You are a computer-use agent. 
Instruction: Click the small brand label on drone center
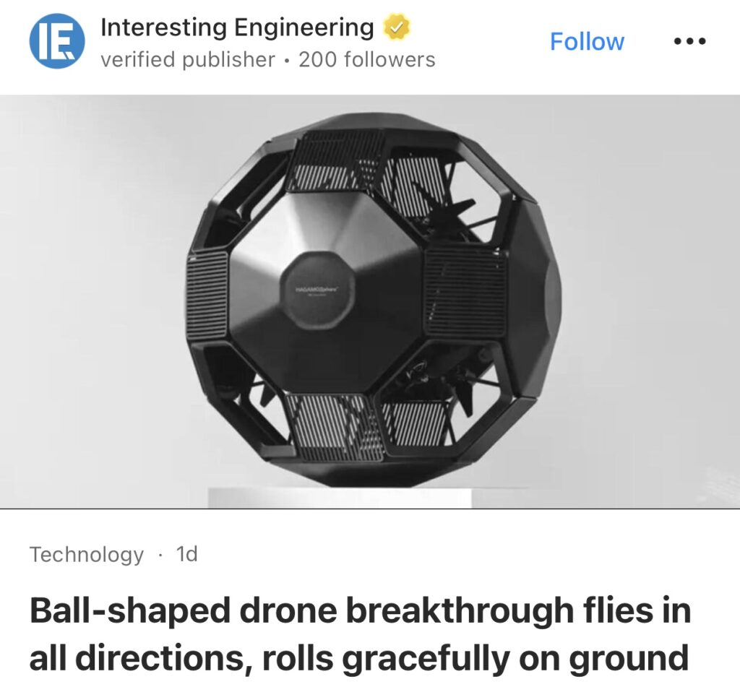[318, 289]
